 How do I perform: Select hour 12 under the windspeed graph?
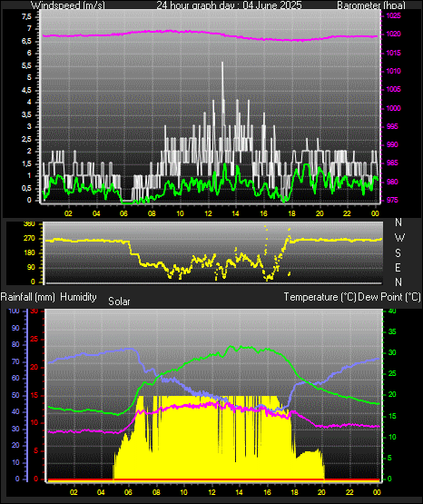pyautogui.click(x=208, y=213)
